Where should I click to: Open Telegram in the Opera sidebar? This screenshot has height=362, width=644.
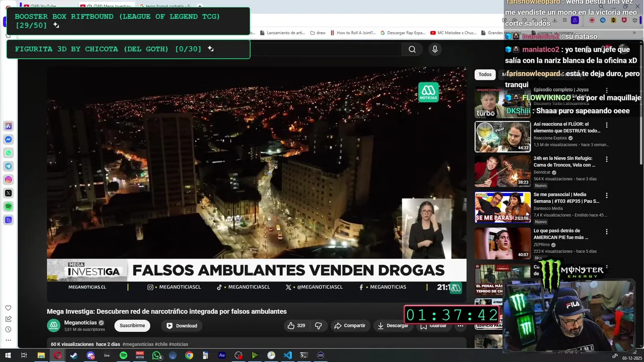point(9,166)
